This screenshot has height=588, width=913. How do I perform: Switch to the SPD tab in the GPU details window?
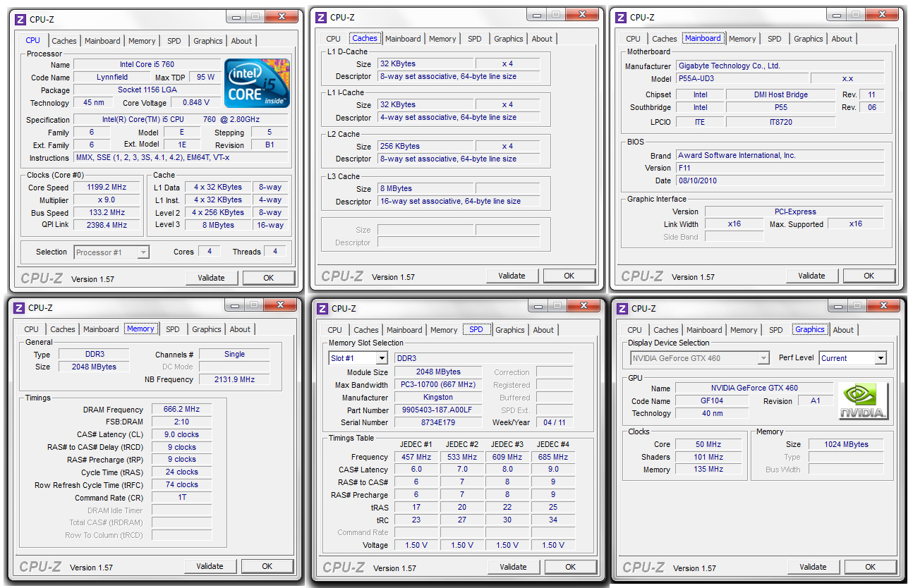[x=776, y=330]
